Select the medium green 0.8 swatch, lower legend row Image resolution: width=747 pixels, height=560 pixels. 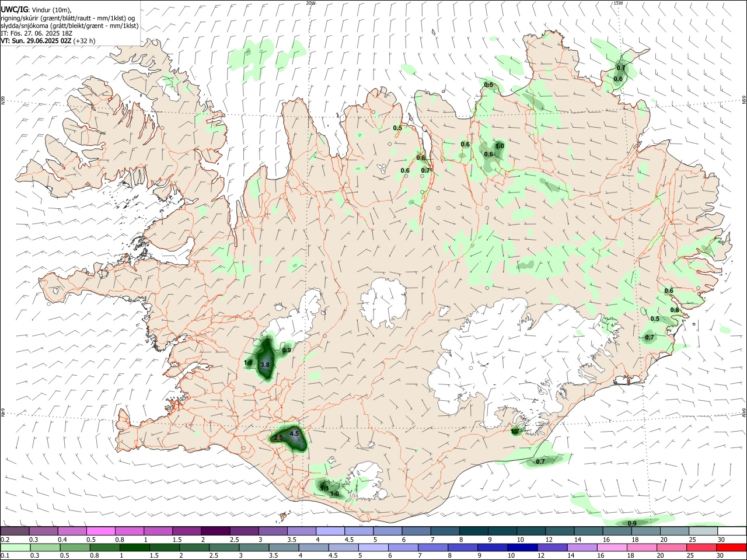[104, 548]
